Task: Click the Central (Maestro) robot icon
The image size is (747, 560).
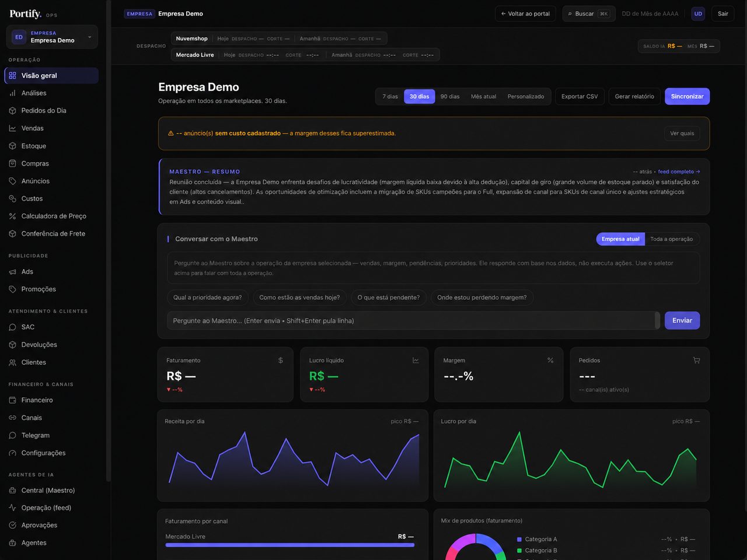Action: point(12,491)
